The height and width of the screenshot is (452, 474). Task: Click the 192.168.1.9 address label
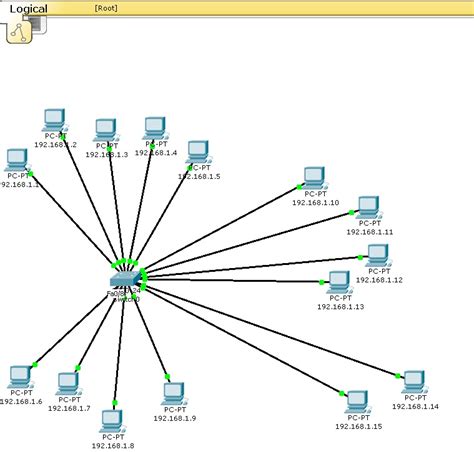(175, 418)
